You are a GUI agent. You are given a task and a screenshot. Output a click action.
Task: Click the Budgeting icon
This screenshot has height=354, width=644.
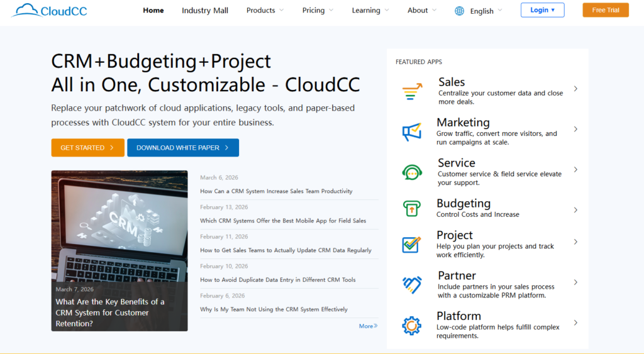click(x=412, y=209)
